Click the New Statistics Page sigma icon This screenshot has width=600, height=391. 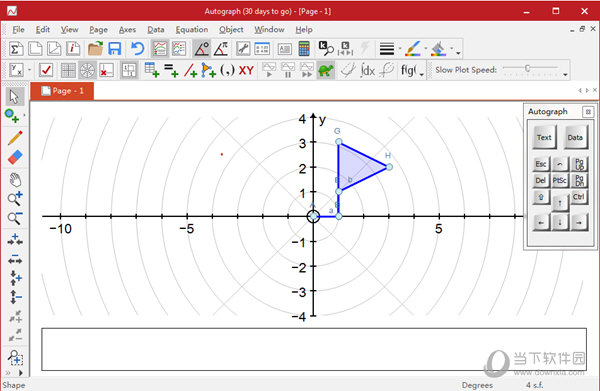[x=16, y=49]
